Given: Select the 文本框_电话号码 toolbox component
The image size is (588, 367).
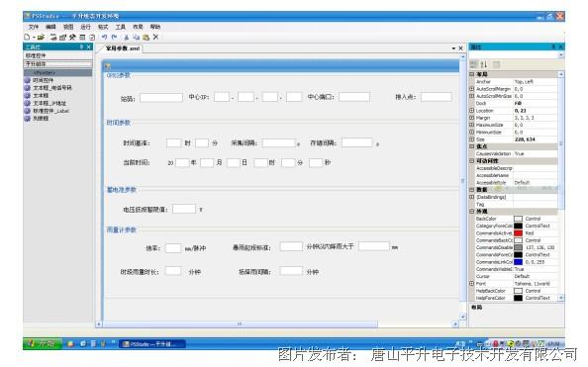Looking at the screenshot, I should click(48, 88).
